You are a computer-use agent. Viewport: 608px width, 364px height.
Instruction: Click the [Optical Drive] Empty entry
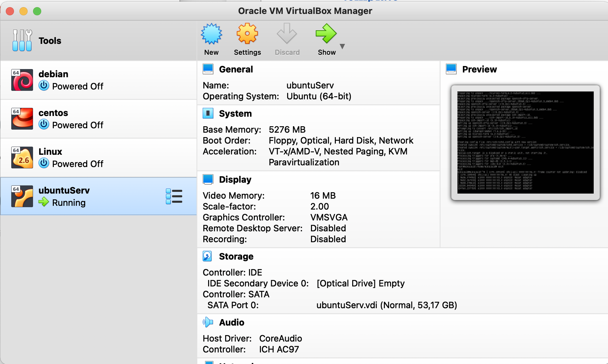360,283
